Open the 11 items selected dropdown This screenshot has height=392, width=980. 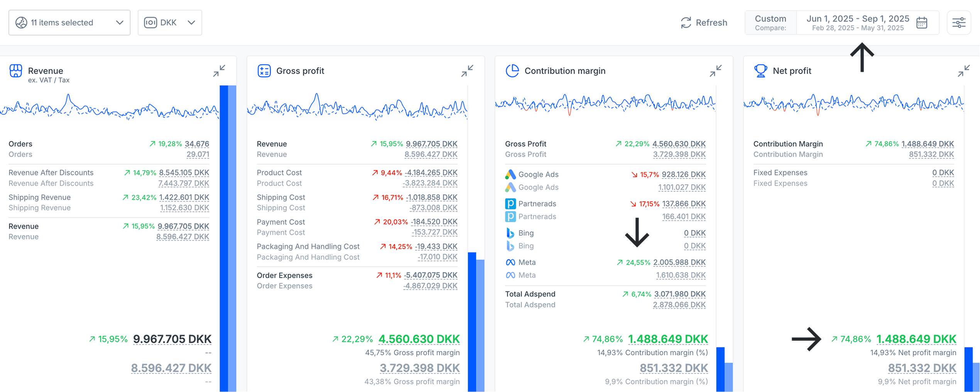[x=69, y=23]
